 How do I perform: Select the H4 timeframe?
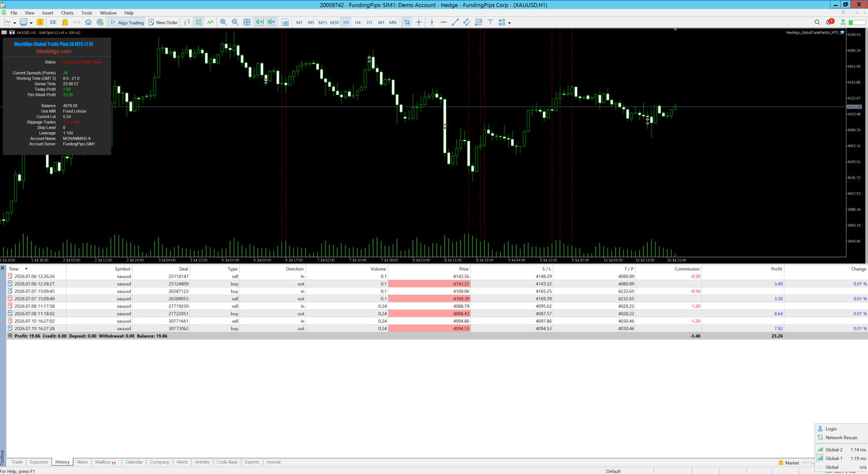(x=358, y=22)
